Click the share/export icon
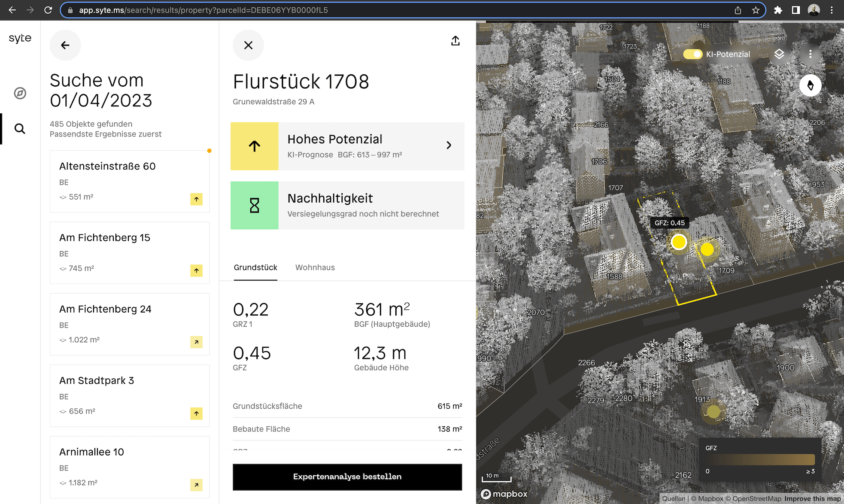This screenshot has width=844, height=504. click(455, 41)
